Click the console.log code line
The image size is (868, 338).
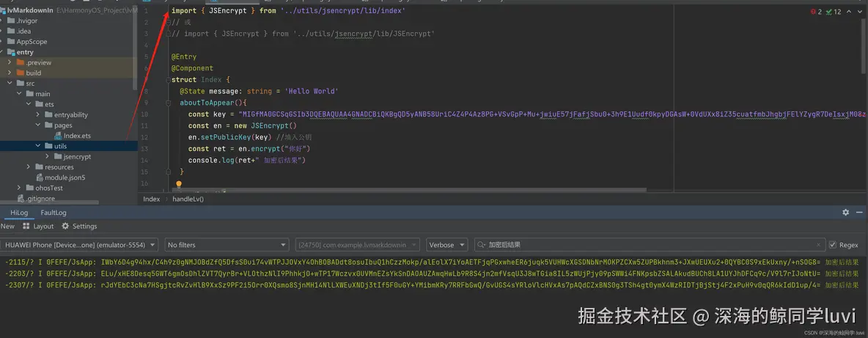click(x=247, y=161)
